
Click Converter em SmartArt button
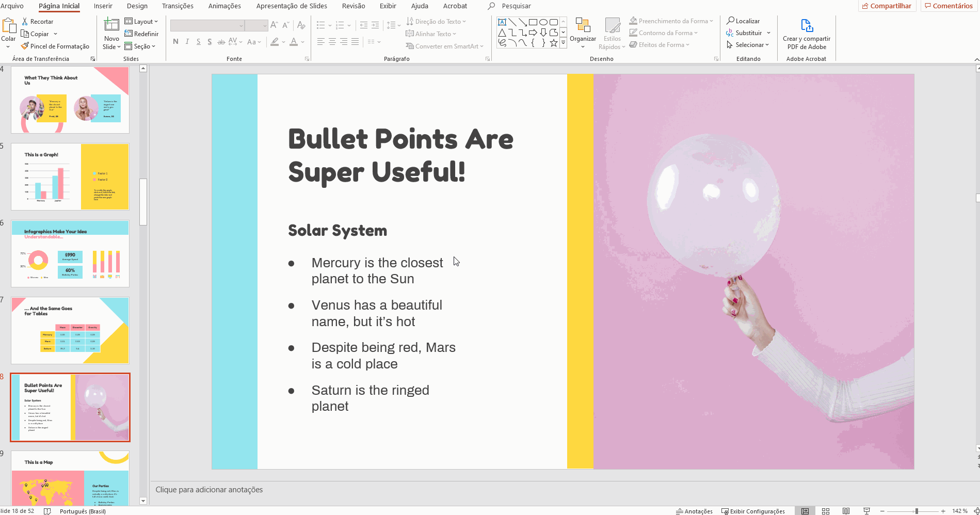pos(444,46)
